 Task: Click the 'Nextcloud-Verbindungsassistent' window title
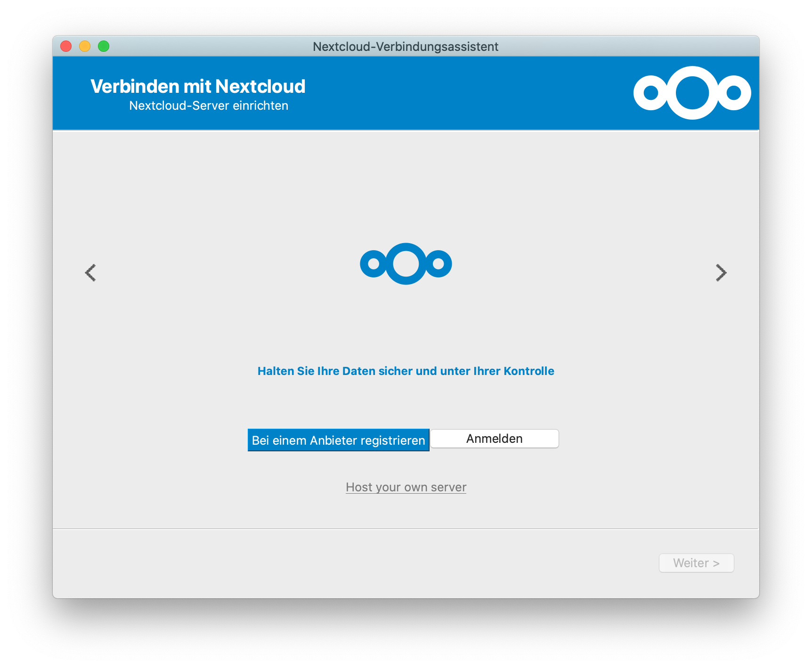click(406, 47)
